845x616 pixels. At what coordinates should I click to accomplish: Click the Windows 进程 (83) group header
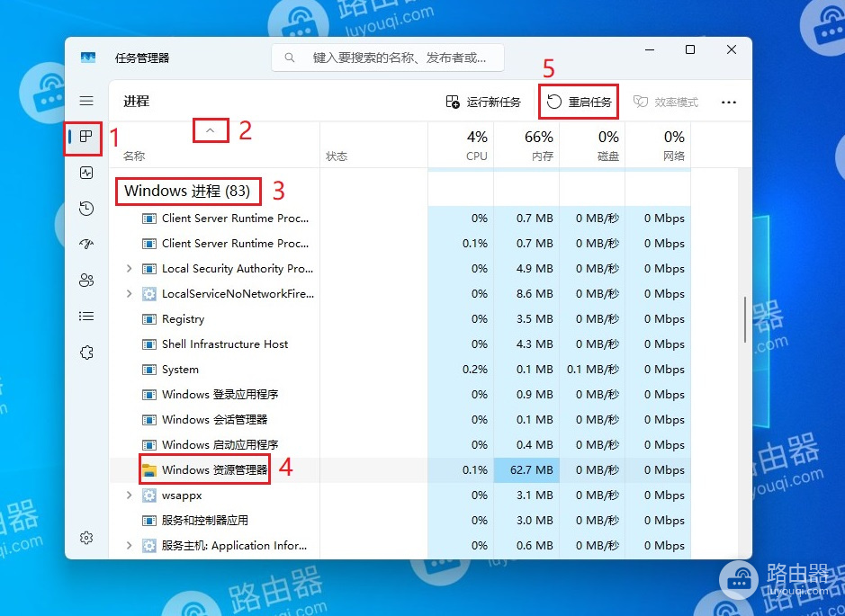[x=187, y=191]
